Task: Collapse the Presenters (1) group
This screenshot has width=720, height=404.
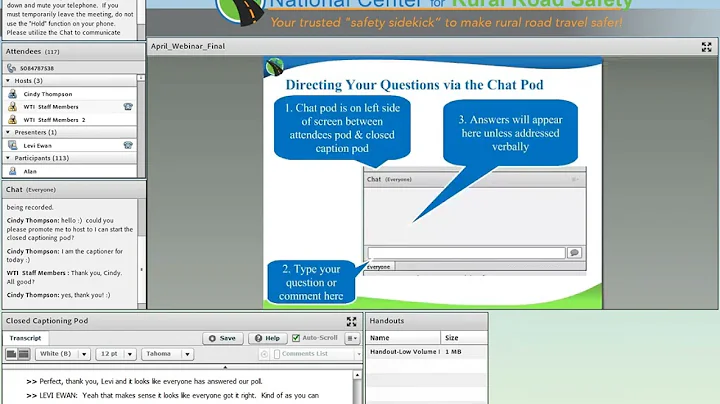Action: (8, 132)
